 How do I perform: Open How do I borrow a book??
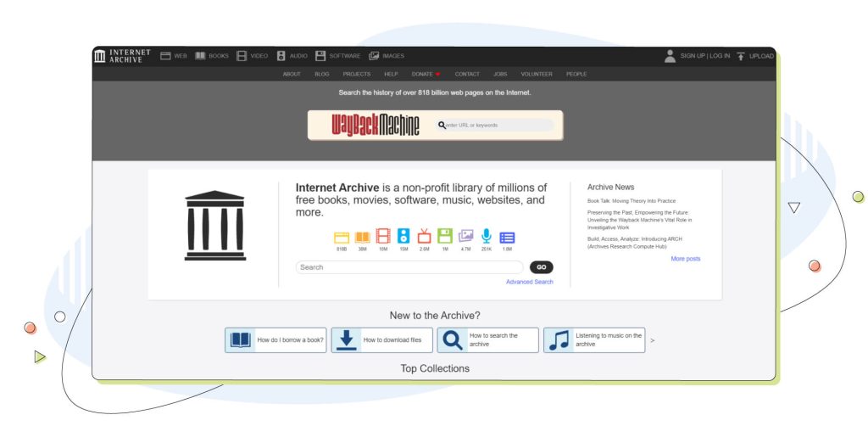click(x=275, y=340)
